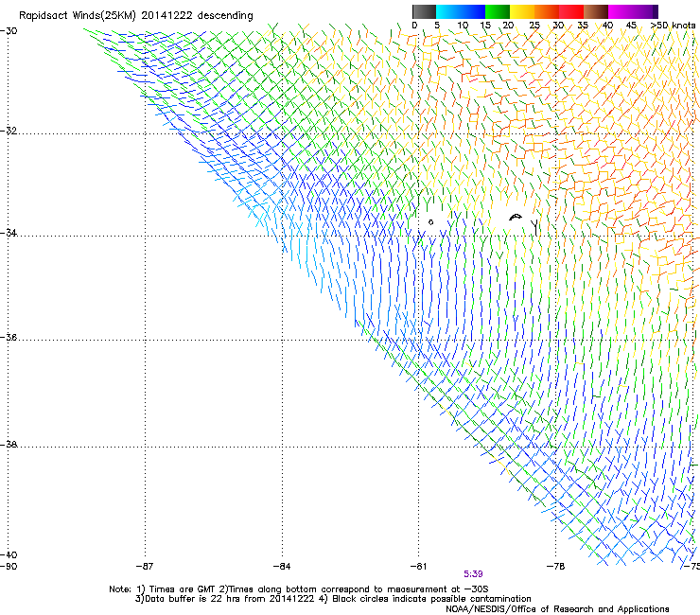Click the longitude label '-84'

pyautogui.click(x=282, y=567)
